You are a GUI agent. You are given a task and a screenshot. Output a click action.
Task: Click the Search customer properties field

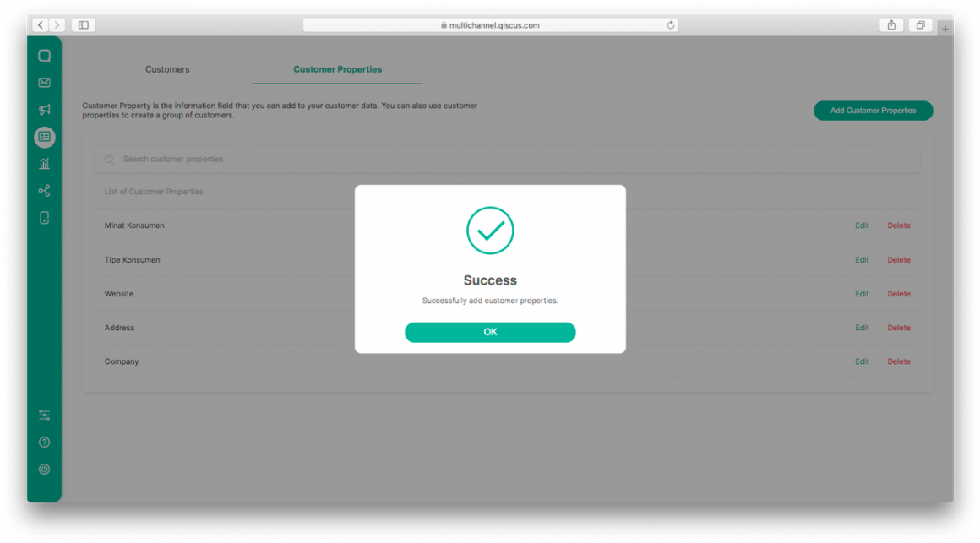(x=507, y=159)
